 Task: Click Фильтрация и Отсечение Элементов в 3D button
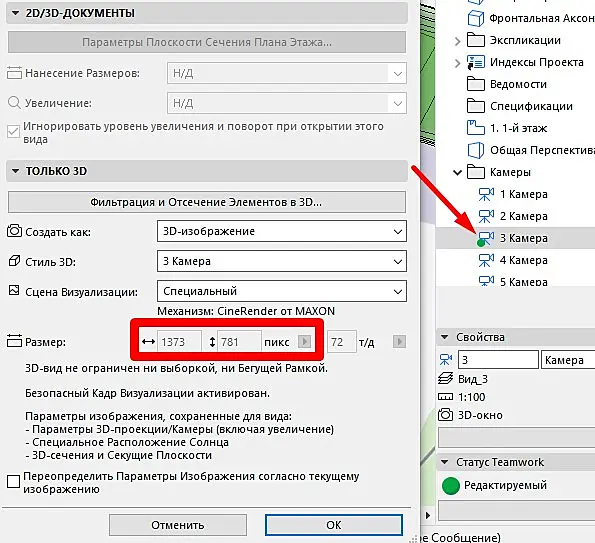[207, 202]
